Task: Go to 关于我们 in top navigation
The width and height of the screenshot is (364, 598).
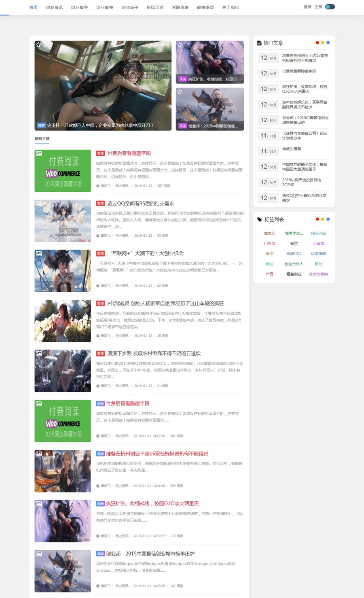Action: pos(231,7)
